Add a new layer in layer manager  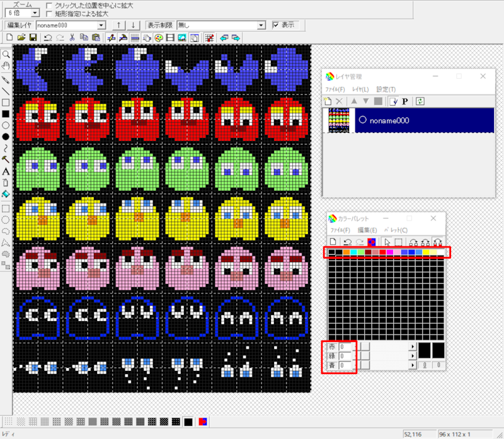(328, 101)
